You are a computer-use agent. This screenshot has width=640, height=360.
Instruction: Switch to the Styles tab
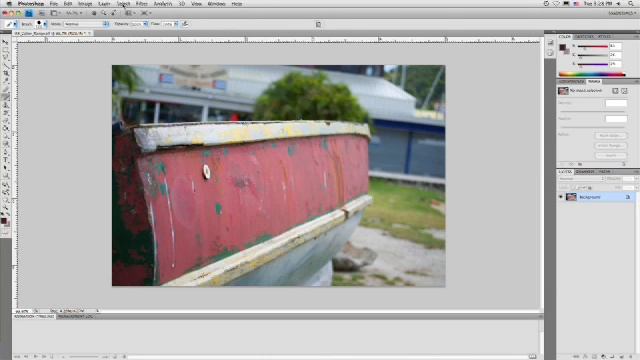pos(604,37)
